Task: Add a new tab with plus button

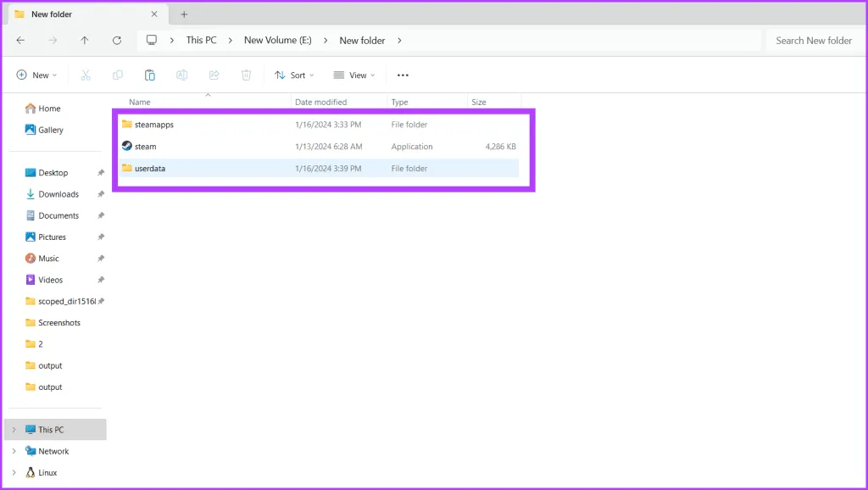Action: [184, 14]
